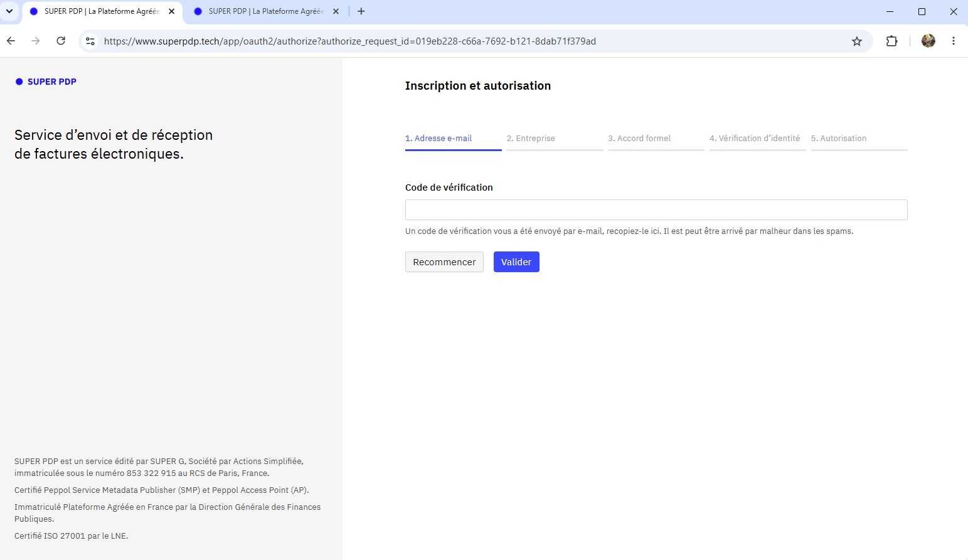Bookmark this page with the star icon

click(857, 41)
